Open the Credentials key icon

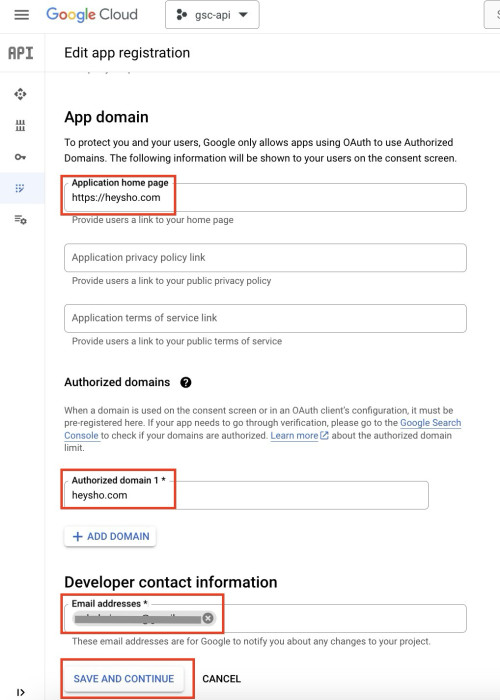20,157
